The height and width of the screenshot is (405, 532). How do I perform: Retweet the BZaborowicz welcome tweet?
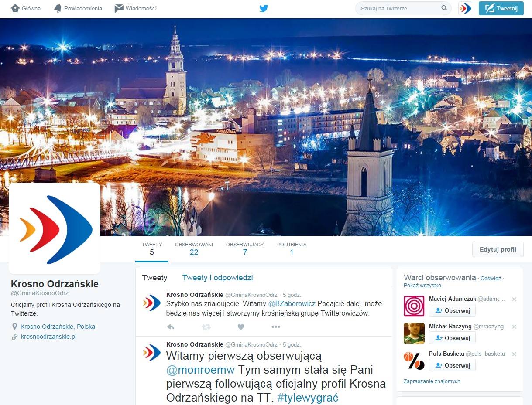pos(206,327)
